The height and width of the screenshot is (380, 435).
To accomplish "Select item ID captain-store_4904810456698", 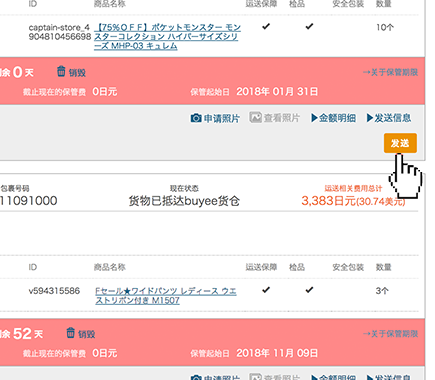I will [x=60, y=32].
